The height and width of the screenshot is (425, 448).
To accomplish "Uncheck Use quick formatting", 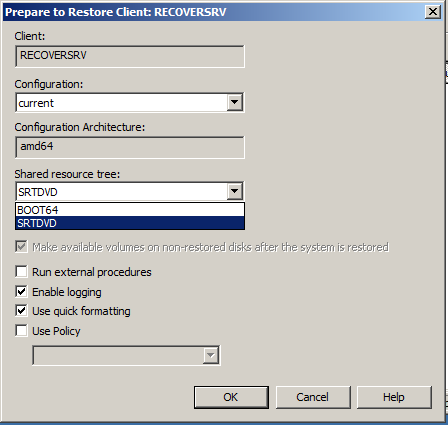I will click(x=21, y=311).
